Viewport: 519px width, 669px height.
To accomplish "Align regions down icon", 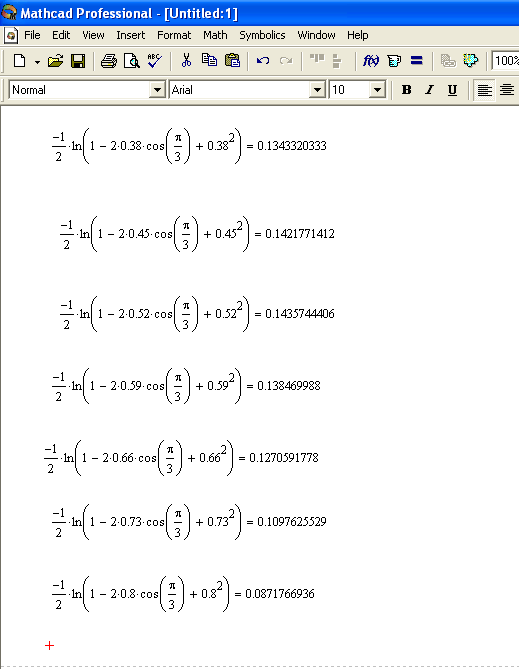I will (336, 61).
